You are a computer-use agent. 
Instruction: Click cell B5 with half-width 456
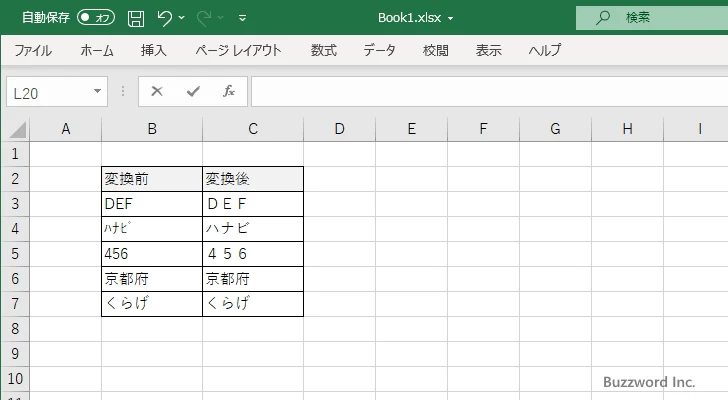152,254
